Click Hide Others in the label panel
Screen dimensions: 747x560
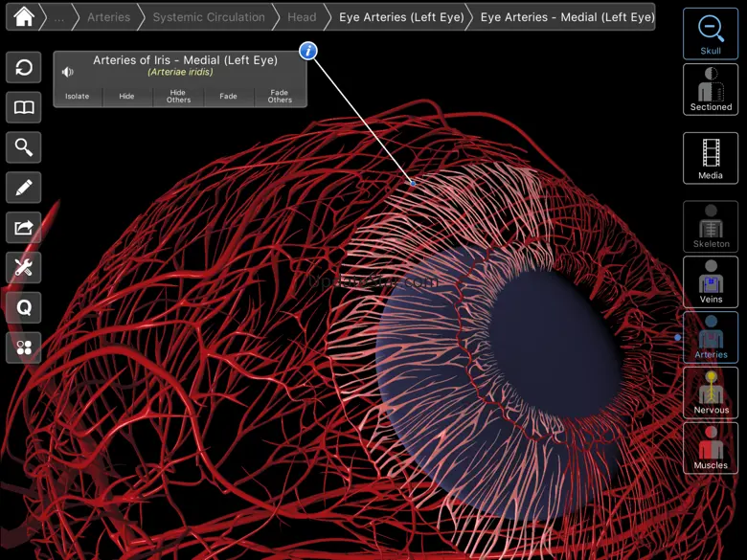(x=178, y=96)
